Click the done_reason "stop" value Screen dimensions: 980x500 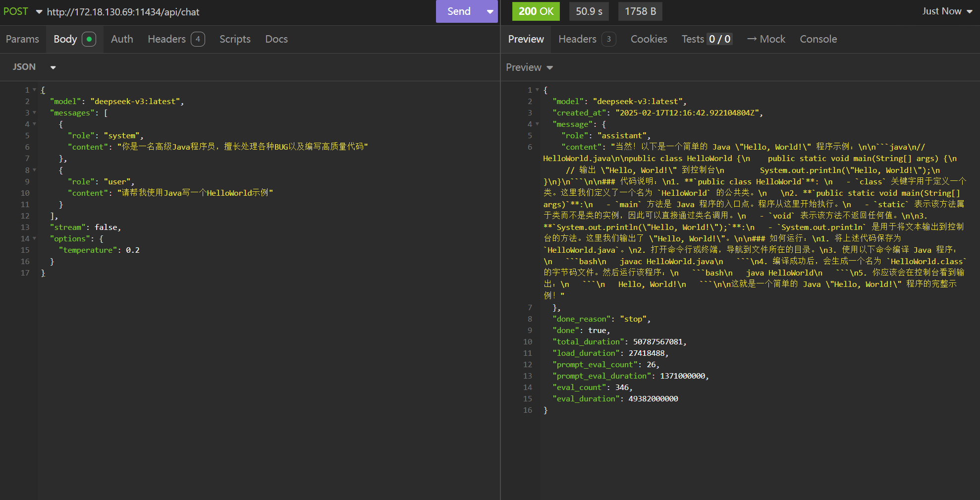click(x=633, y=319)
